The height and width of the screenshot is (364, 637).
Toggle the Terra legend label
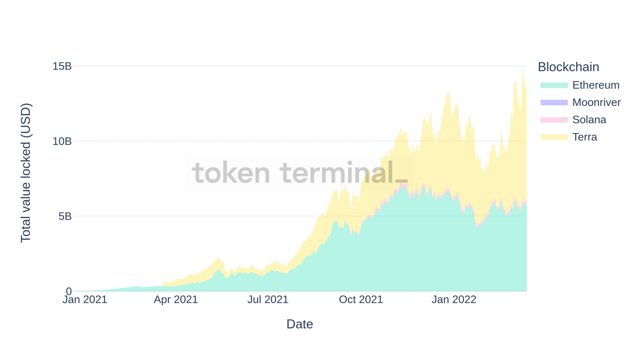click(585, 137)
